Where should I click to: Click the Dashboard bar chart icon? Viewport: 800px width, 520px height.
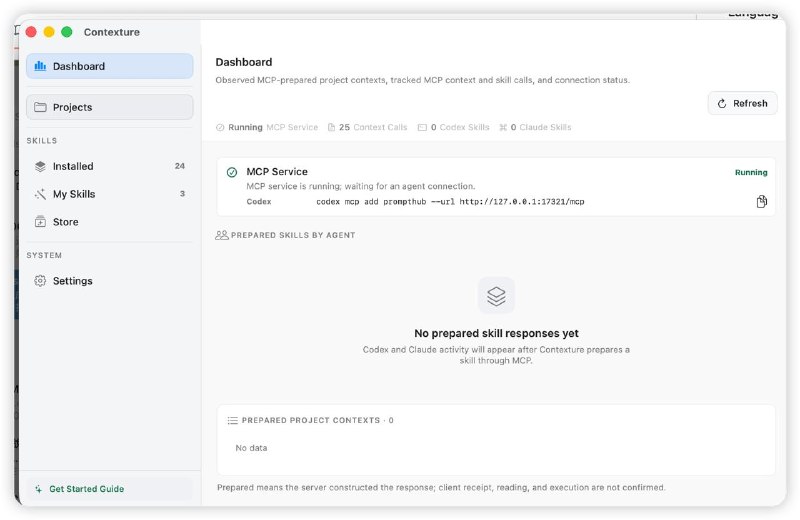[40, 66]
